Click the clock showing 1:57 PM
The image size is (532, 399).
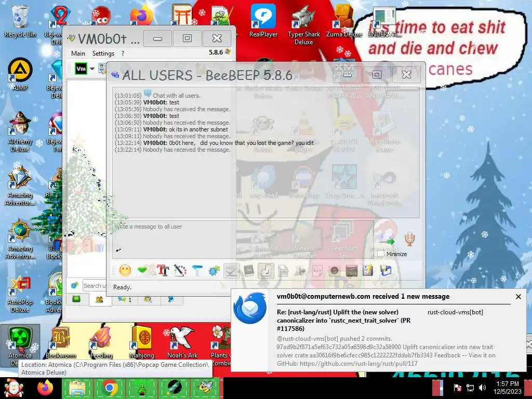pos(507,388)
